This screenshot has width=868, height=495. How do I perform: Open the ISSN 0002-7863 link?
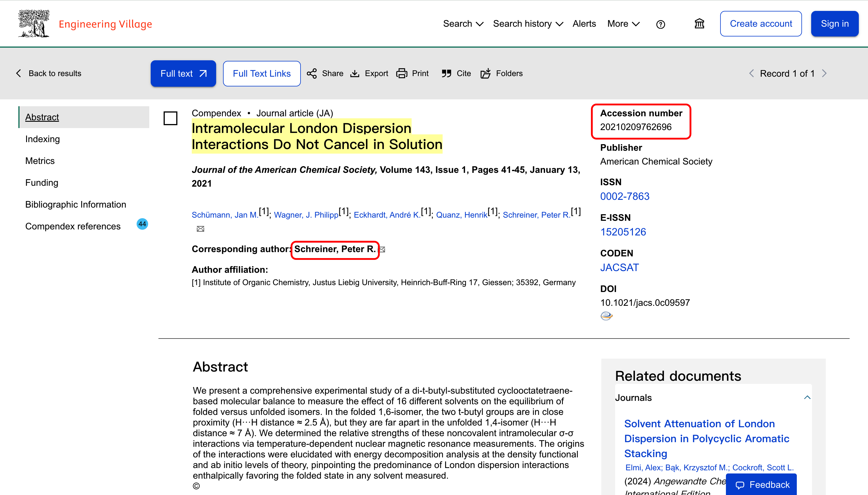click(624, 196)
